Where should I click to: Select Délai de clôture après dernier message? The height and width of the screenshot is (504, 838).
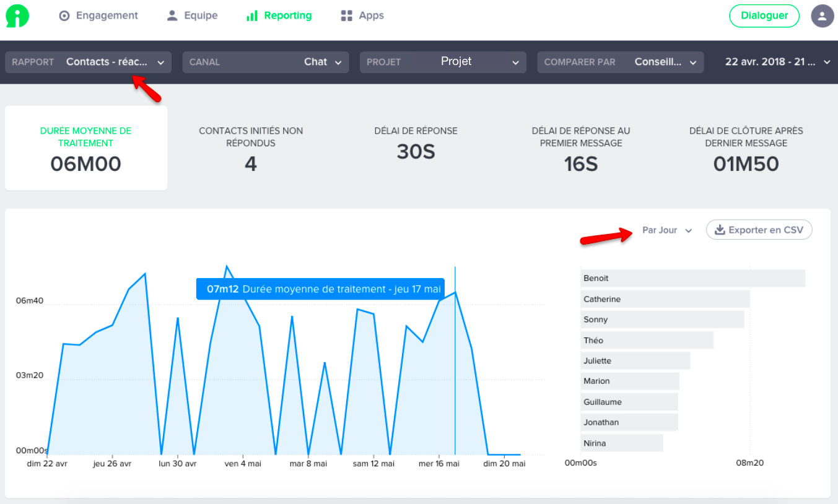[x=746, y=148]
